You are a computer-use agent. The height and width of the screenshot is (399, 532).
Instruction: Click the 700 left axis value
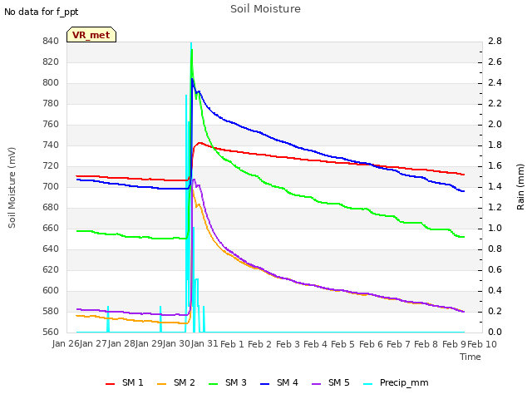(x=51, y=186)
